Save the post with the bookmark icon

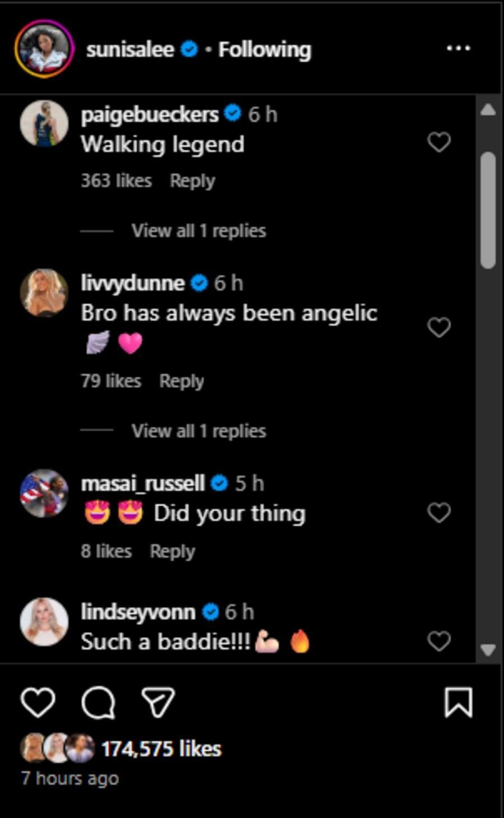tap(459, 702)
